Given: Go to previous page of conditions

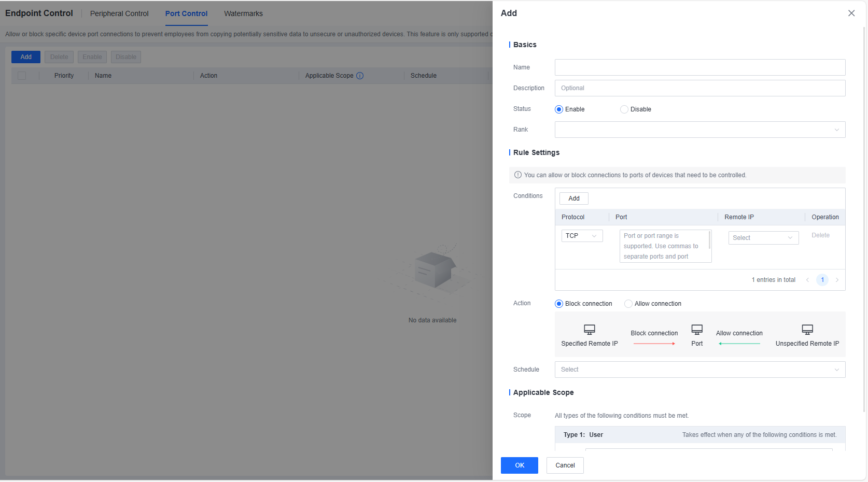Looking at the screenshot, I should (x=807, y=280).
